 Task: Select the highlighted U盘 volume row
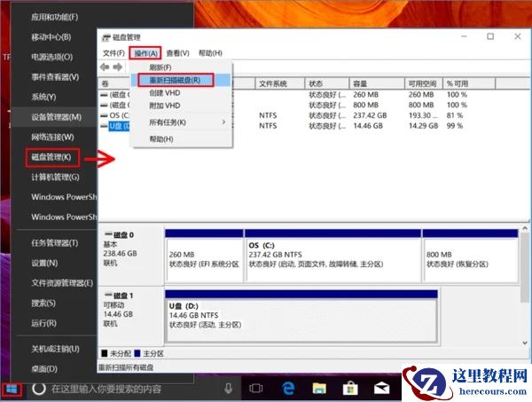pyautogui.click(x=119, y=126)
